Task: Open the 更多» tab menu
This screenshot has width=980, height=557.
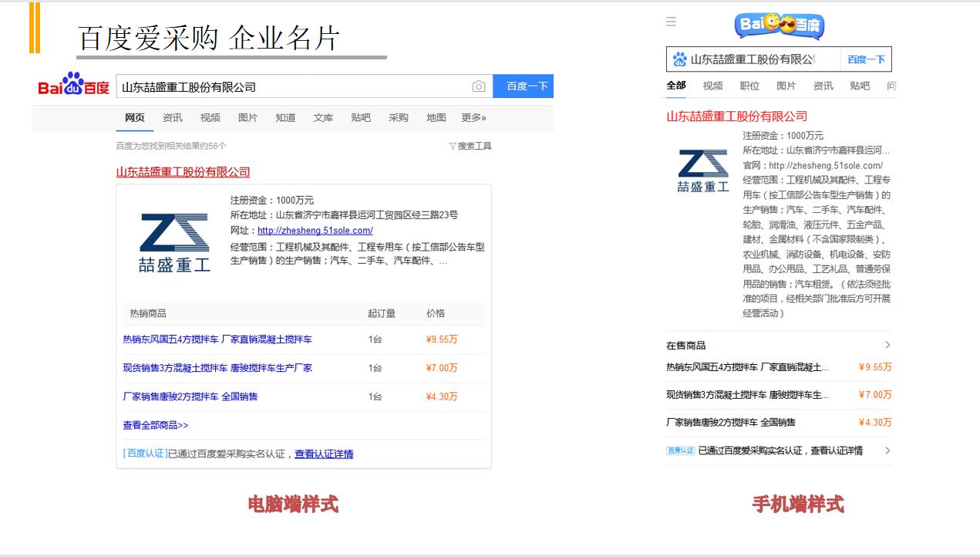Action: [473, 118]
